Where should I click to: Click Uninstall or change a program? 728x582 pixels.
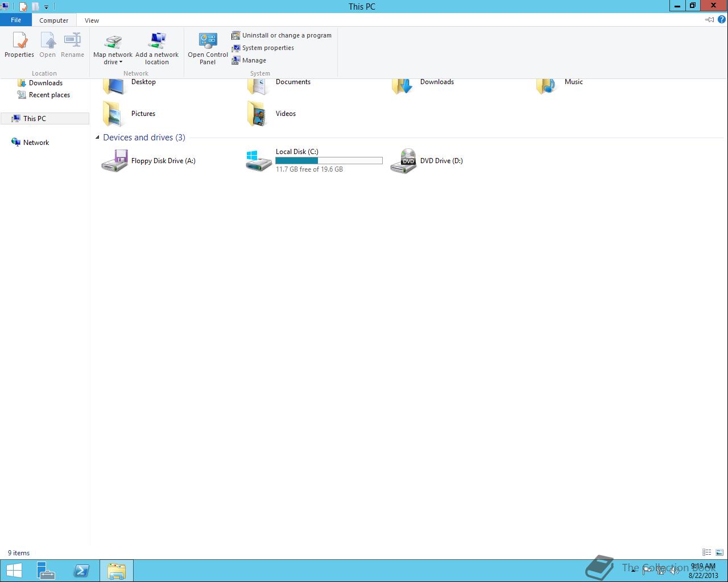pos(282,35)
